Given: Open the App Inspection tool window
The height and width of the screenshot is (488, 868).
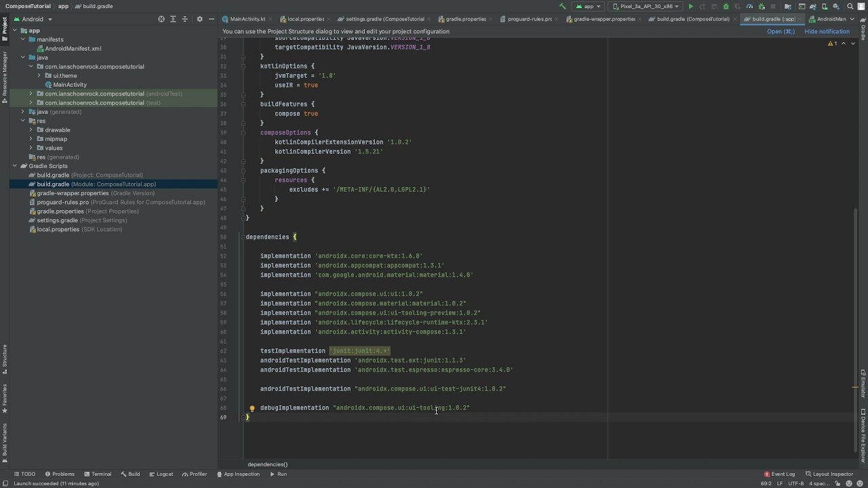Looking at the screenshot, I should [238, 474].
